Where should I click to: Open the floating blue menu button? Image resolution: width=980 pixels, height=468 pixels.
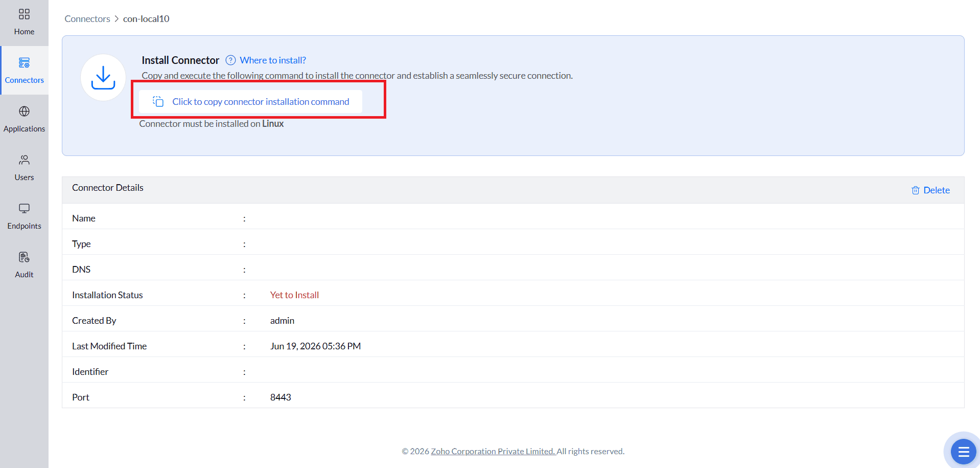(963, 452)
